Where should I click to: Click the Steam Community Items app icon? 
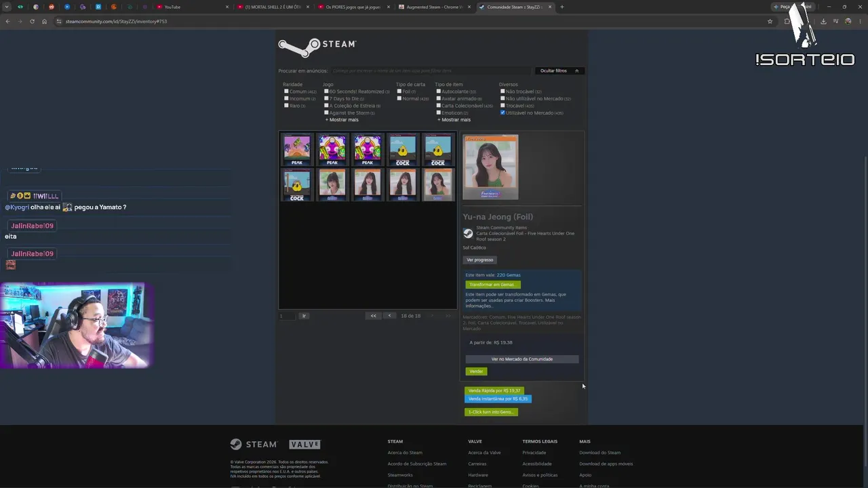point(468,233)
